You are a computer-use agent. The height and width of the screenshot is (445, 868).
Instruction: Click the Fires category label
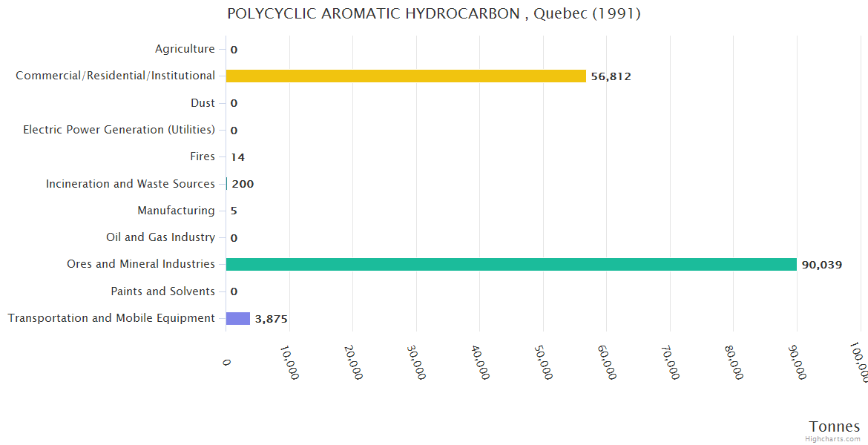pos(203,156)
